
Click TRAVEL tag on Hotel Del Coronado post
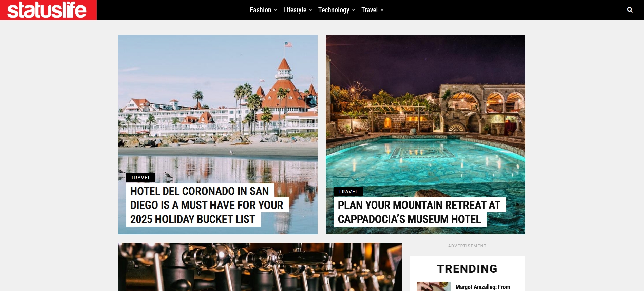point(140,178)
